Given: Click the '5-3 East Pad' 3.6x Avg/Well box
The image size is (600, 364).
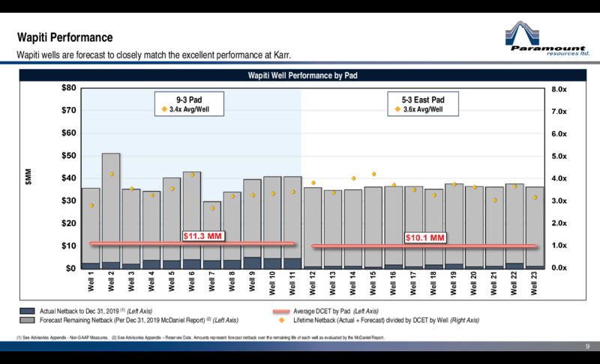Looking at the screenshot, I should [423, 104].
